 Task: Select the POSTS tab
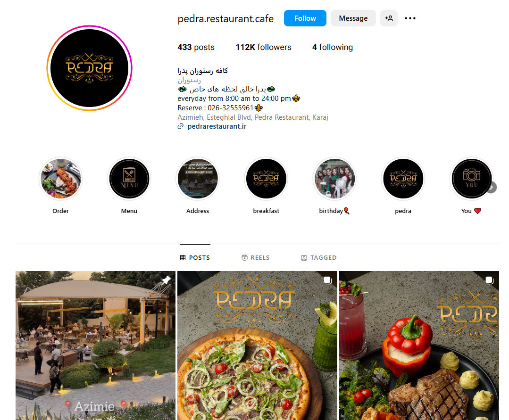(195, 257)
